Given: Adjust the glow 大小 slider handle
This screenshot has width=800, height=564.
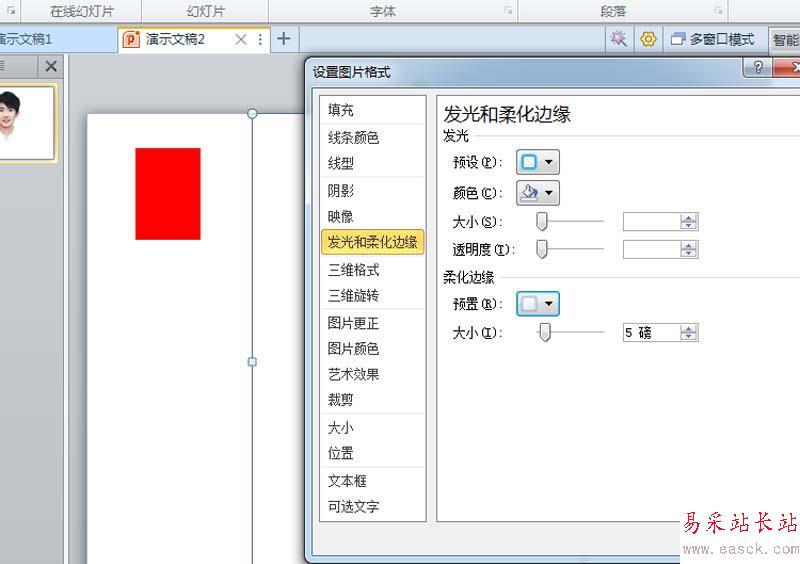Looking at the screenshot, I should [541, 222].
